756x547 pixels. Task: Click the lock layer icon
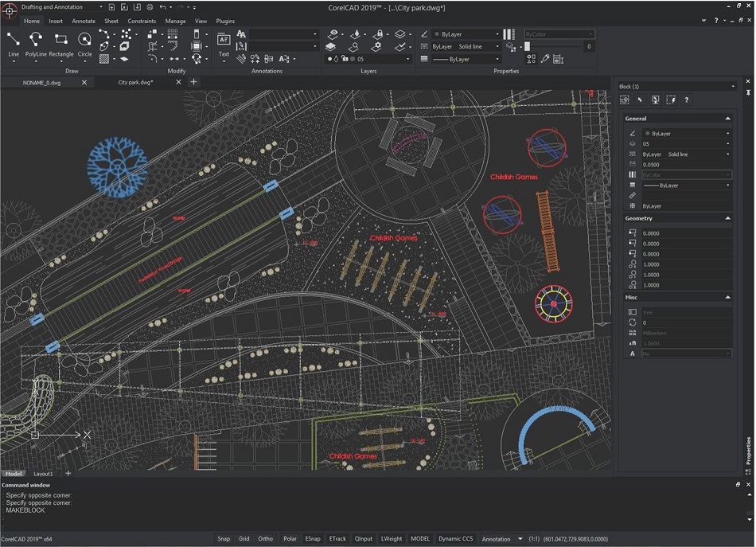coord(379,34)
